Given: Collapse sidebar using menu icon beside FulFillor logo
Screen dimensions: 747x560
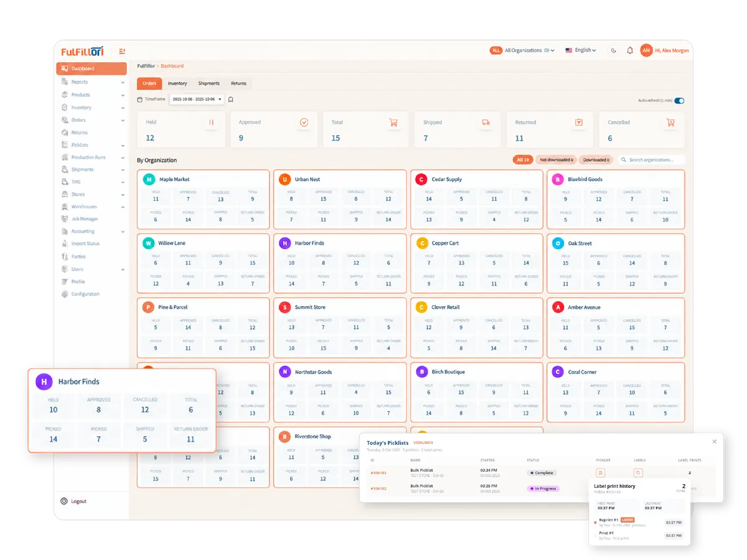Looking at the screenshot, I should point(122,51).
